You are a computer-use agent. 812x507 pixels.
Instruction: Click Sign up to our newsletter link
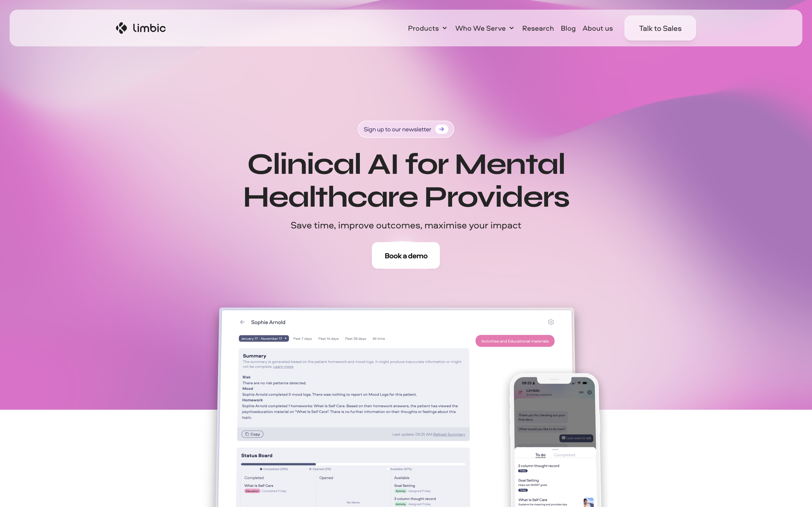tap(406, 128)
